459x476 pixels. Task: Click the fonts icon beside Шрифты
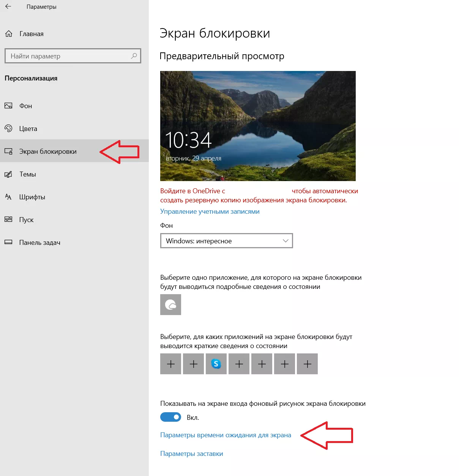point(8,197)
